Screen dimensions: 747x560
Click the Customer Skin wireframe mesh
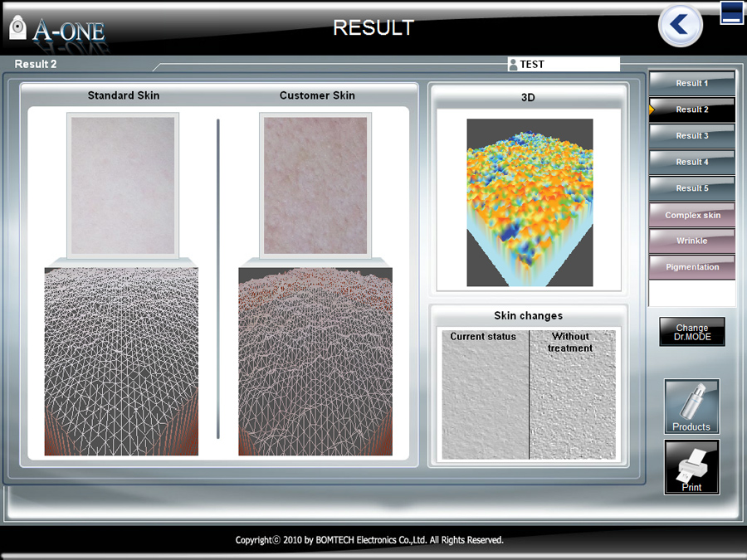315,362
